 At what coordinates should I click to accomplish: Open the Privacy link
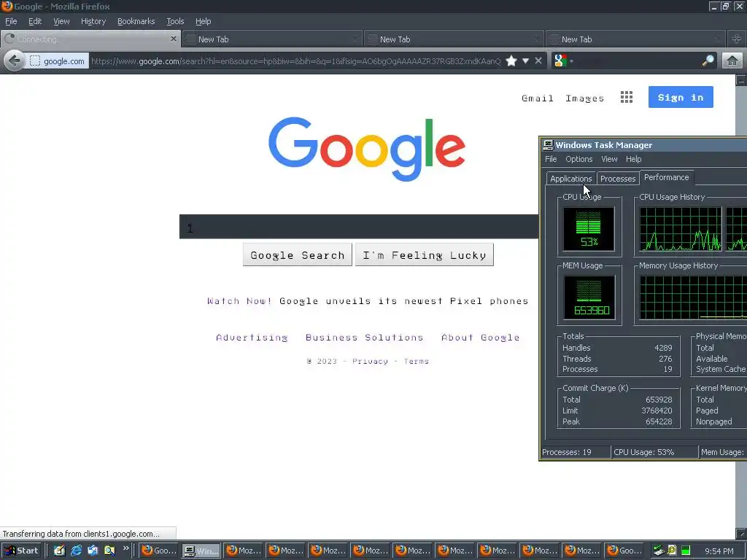coord(370,362)
